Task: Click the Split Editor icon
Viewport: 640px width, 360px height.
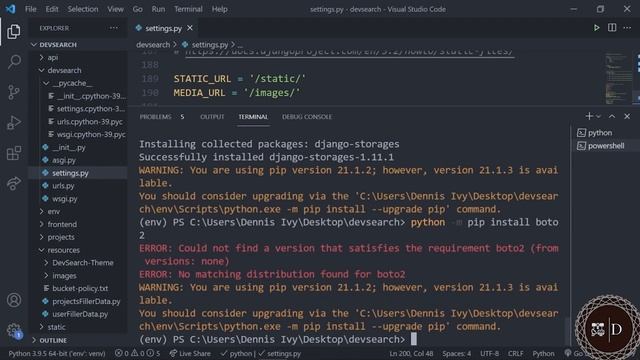Action: [612, 28]
